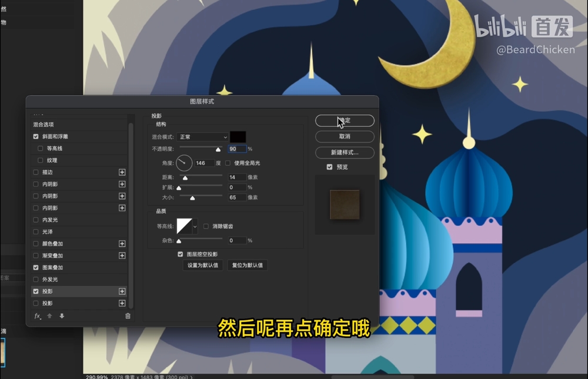The height and width of the screenshot is (379, 588).
Task: Open the 光泽 settings row
Action: [79, 232]
